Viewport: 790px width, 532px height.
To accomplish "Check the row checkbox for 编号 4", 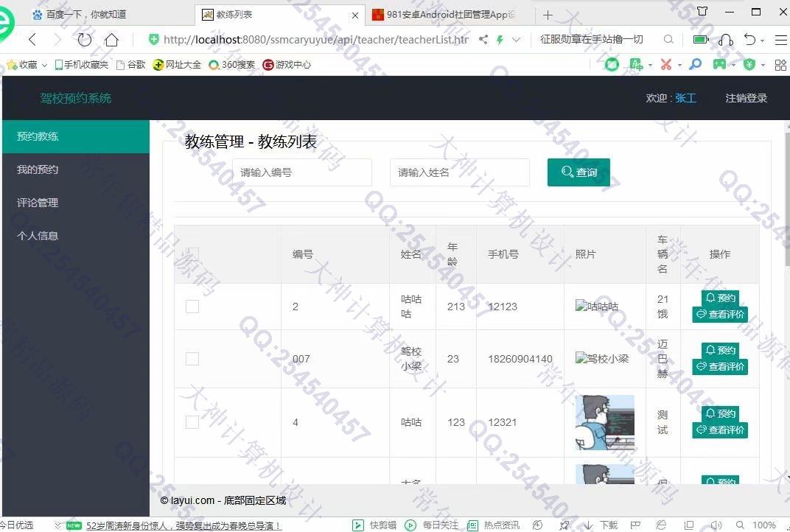I will tap(192, 422).
